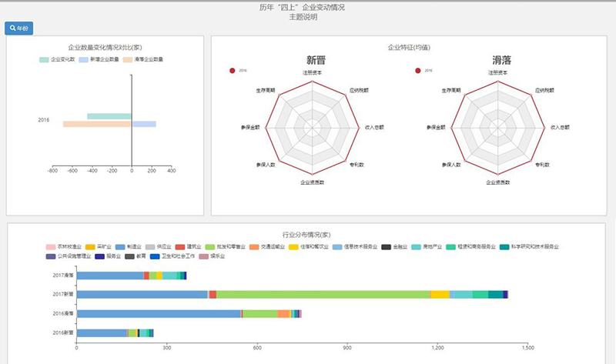Image resolution: width=616 pixels, height=364 pixels.
Task: Click the 2016 peach 滑落企业数量 bar
Action: tap(97, 124)
